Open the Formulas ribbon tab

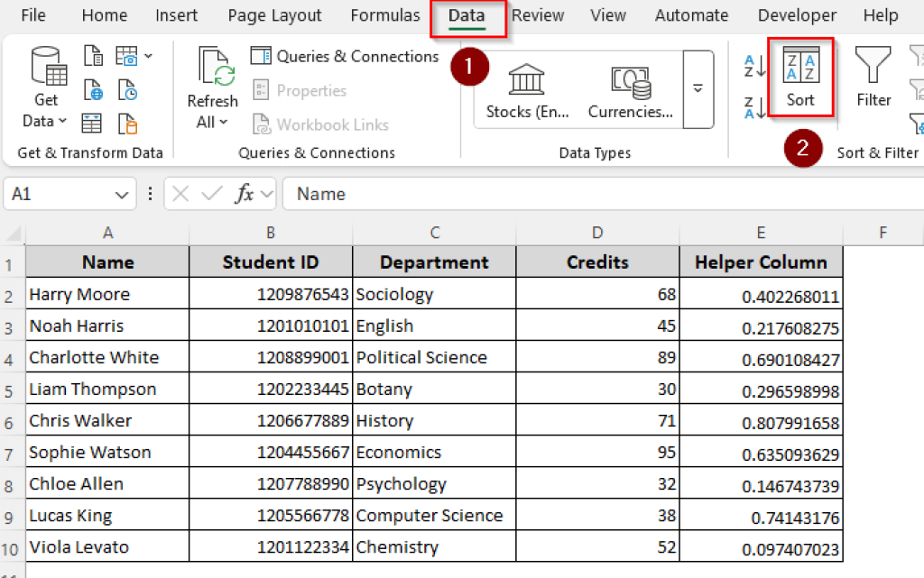(x=385, y=14)
